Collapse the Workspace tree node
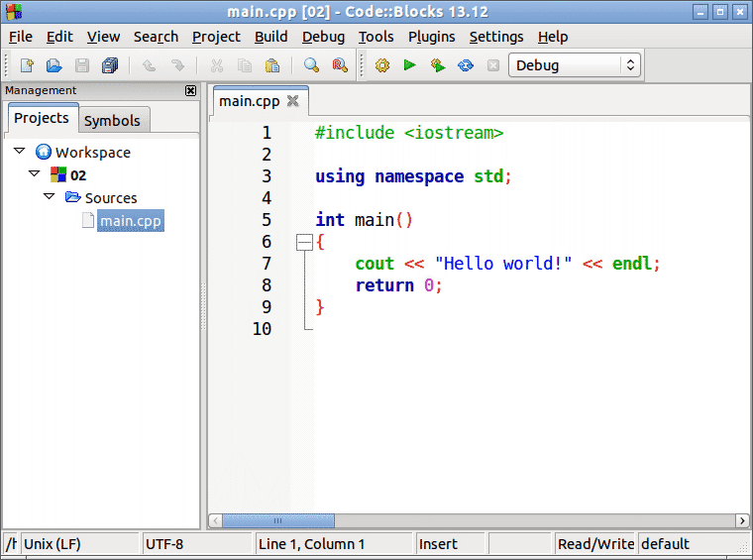This screenshot has width=753, height=560. click(20, 152)
